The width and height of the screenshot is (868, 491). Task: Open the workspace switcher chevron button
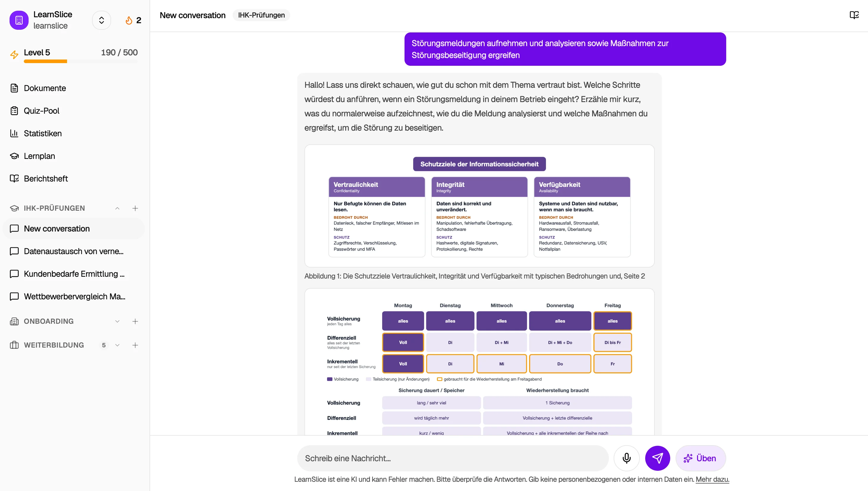[x=102, y=20]
